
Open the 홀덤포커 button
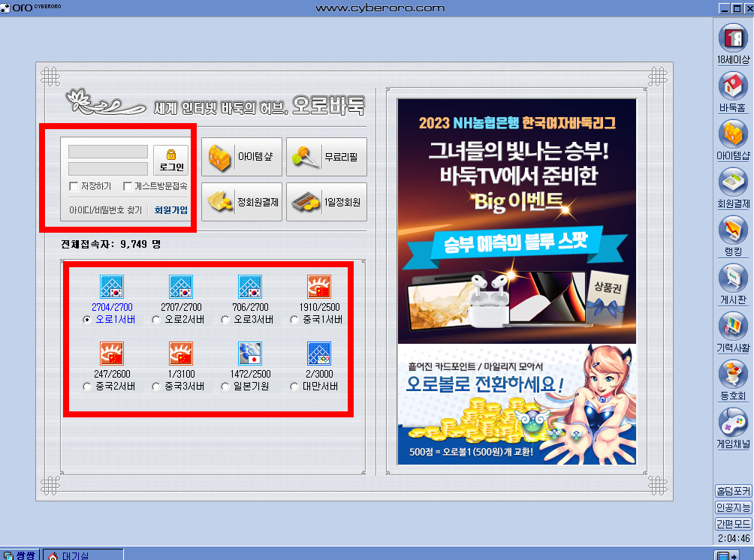(x=733, y=491)
